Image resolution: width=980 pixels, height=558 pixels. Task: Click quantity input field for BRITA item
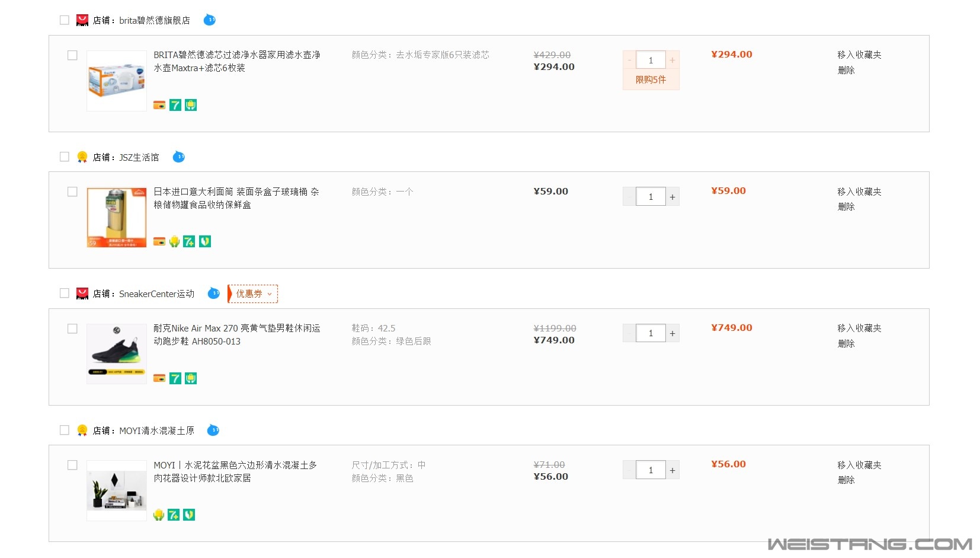(651, 60)
